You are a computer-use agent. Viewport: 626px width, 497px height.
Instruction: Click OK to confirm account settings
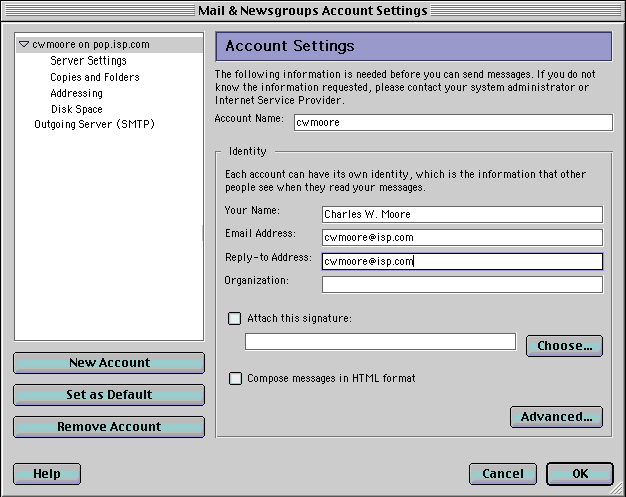[x=580, y=474]
